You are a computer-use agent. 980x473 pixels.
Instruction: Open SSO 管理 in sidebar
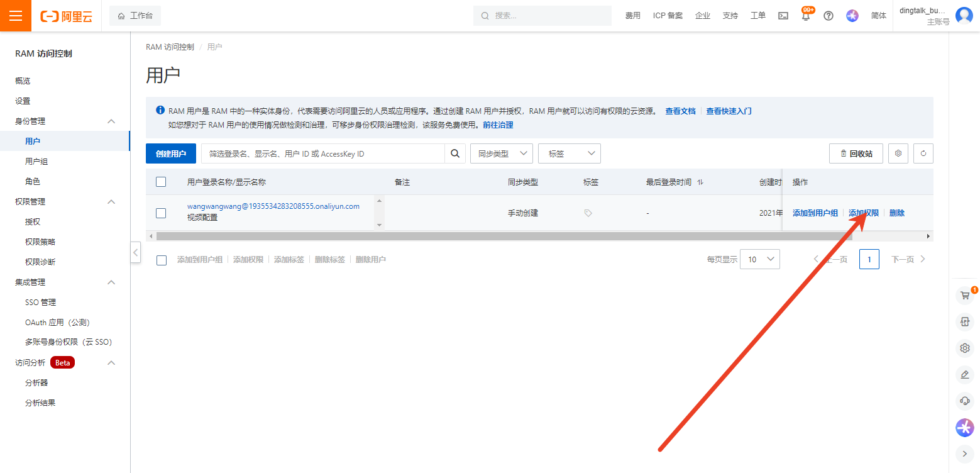[x=41, y=303]
